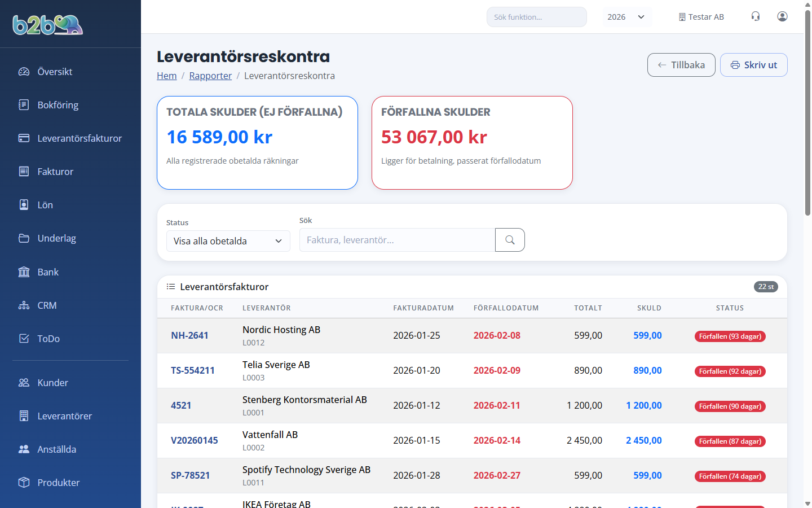Click the Förfallen (90 dagar) badge
812x508 pixels.
[x=730, y=406]
